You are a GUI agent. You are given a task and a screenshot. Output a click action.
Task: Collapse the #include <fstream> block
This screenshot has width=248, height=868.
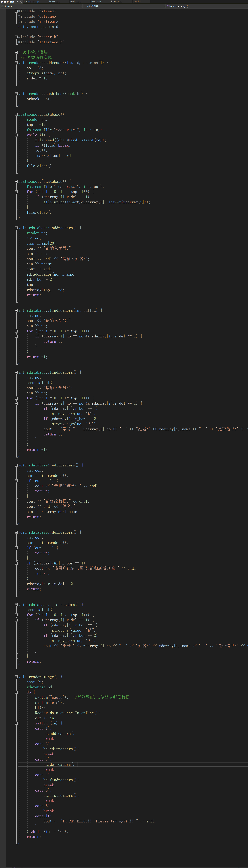(16, 11)
